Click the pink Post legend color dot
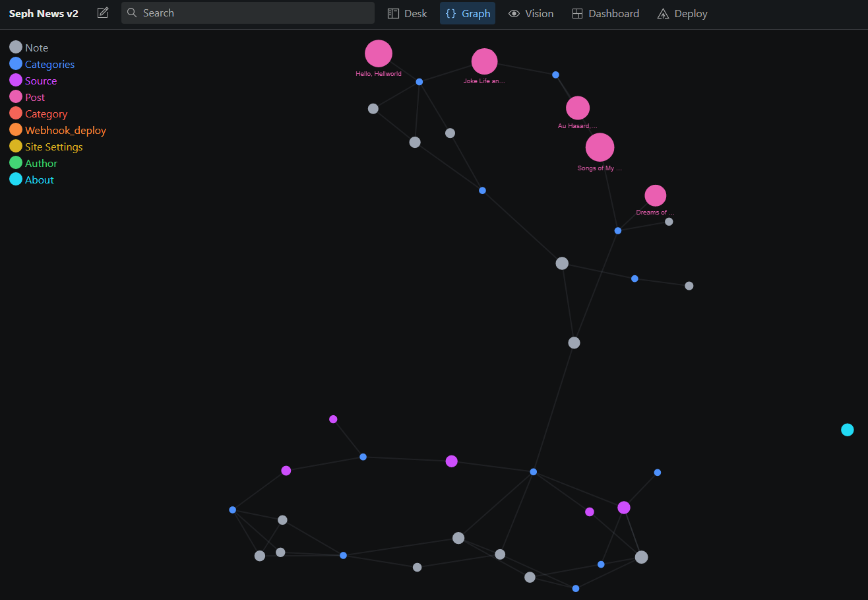This screenshot has height=600, width=868. (x=16, y=96)
